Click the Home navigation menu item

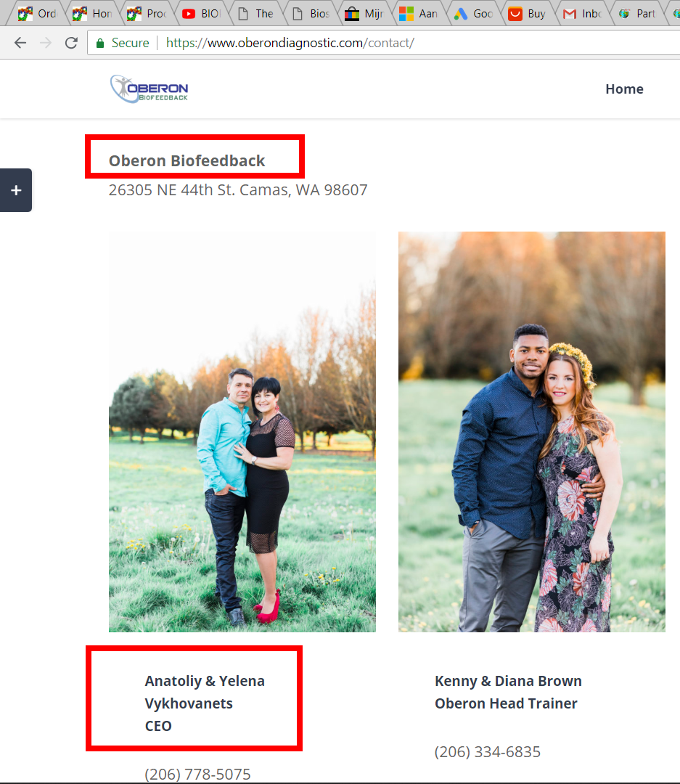pos(624,89)
